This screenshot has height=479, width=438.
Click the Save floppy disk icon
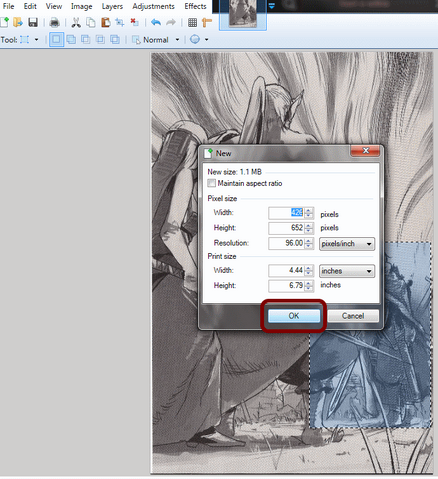[33, 22]
